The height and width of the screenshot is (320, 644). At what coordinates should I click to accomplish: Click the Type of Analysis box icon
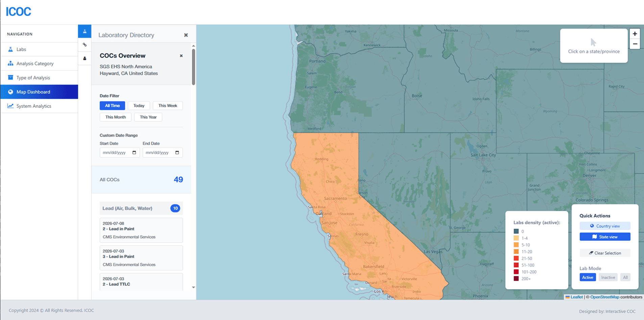click(x=10, y=78)
